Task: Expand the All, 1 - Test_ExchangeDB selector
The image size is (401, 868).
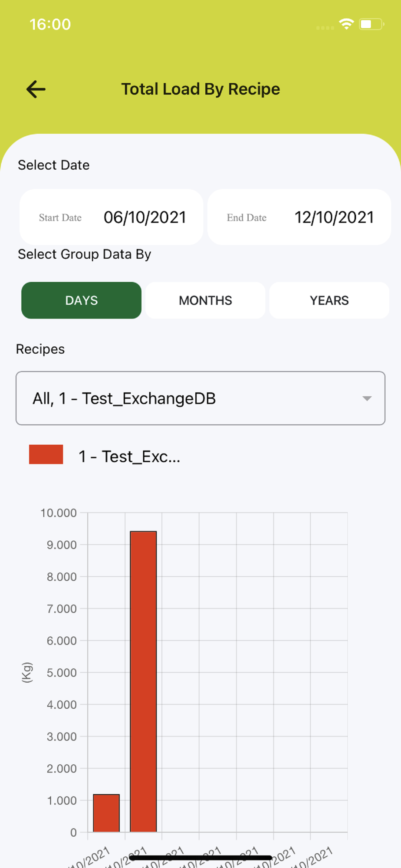Action: click(x=191, y=398)
